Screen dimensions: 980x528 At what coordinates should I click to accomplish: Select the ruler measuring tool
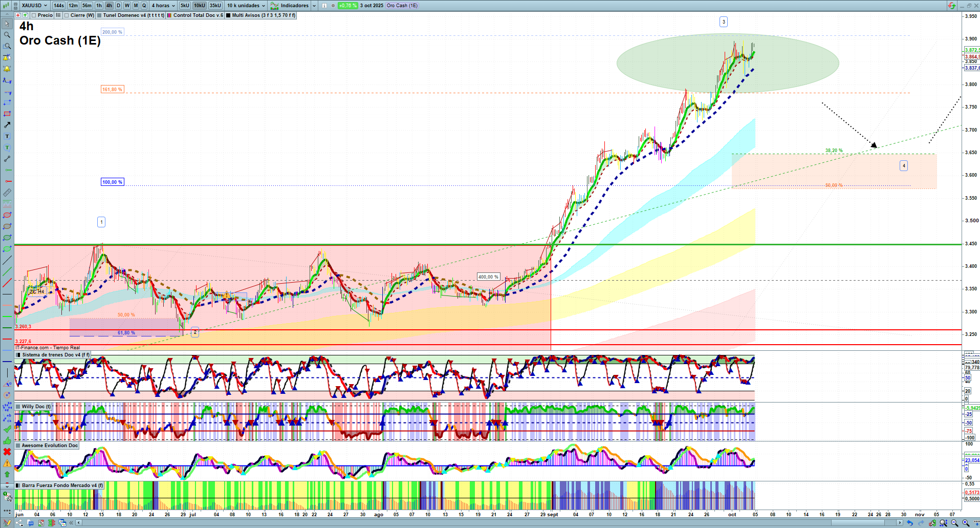(x=7, y=193)
